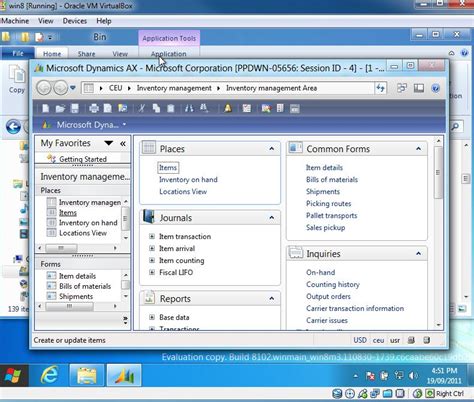The image size is (474, 402).
Task: Click the Dynamics AX help icon
Action: (435, 88)
